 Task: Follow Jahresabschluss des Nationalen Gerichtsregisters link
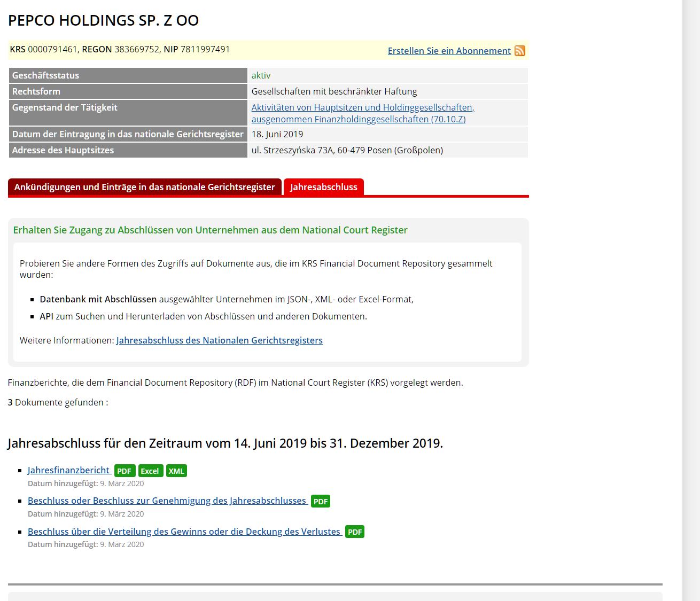pyautogui.click(x=220, y=340)
